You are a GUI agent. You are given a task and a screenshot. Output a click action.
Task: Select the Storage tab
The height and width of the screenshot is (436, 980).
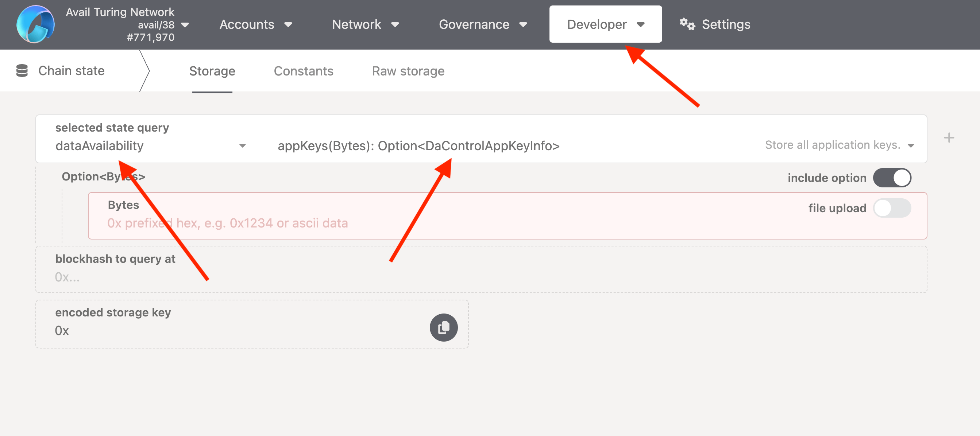pos(212,71)
